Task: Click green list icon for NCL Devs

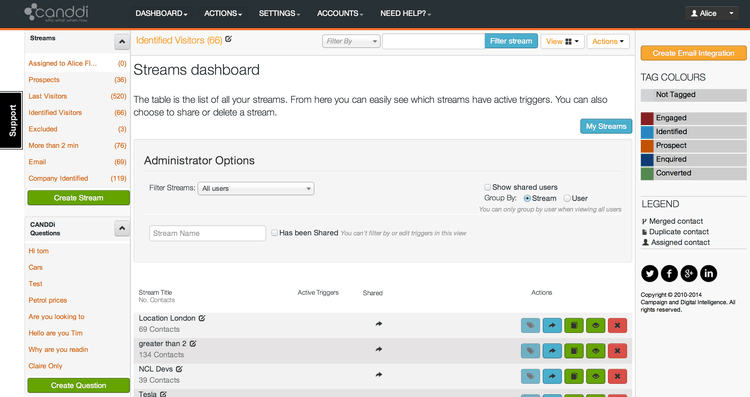Action: pyautogui.click(x=574, y=376)
